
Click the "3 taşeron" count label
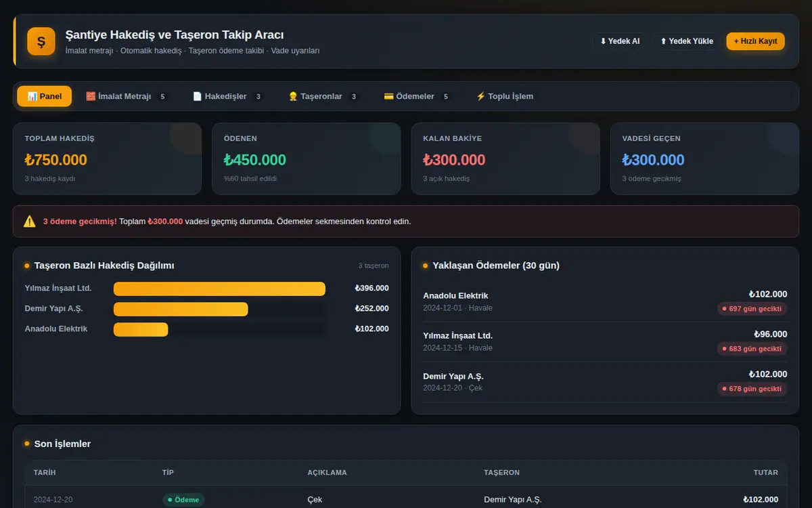click(374, 266)
